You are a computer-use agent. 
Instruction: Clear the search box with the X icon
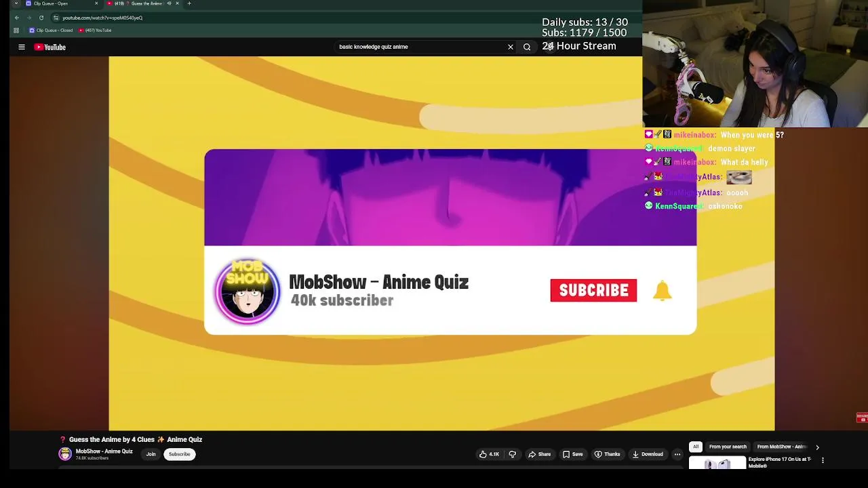click(511, 47)
